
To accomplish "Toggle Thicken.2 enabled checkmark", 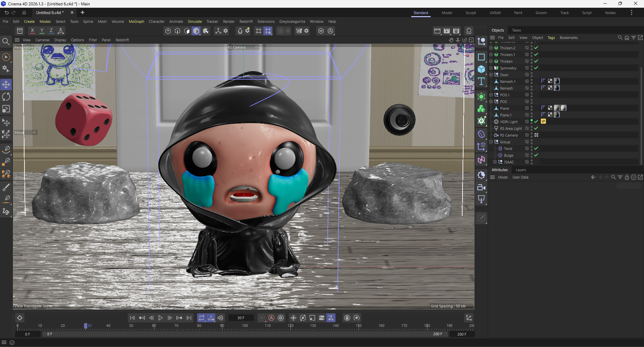I will click(x=536, y=48).
